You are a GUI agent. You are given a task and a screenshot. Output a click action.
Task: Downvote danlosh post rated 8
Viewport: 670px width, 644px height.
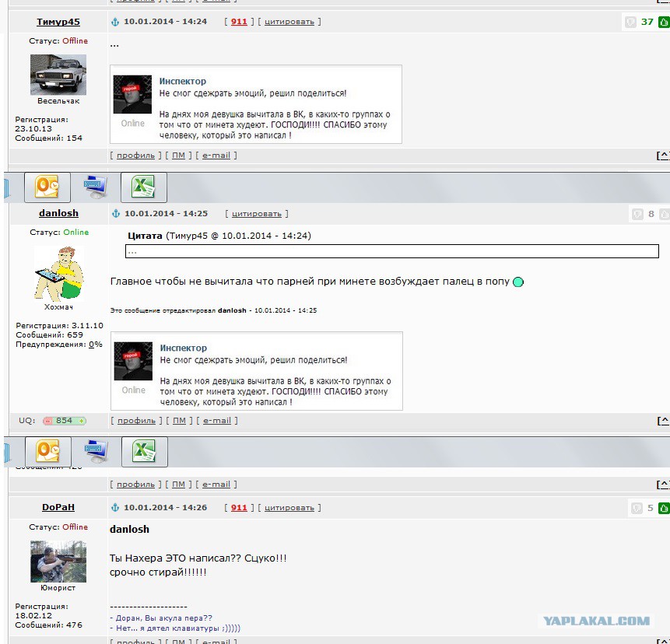click(x=637, y=214)
